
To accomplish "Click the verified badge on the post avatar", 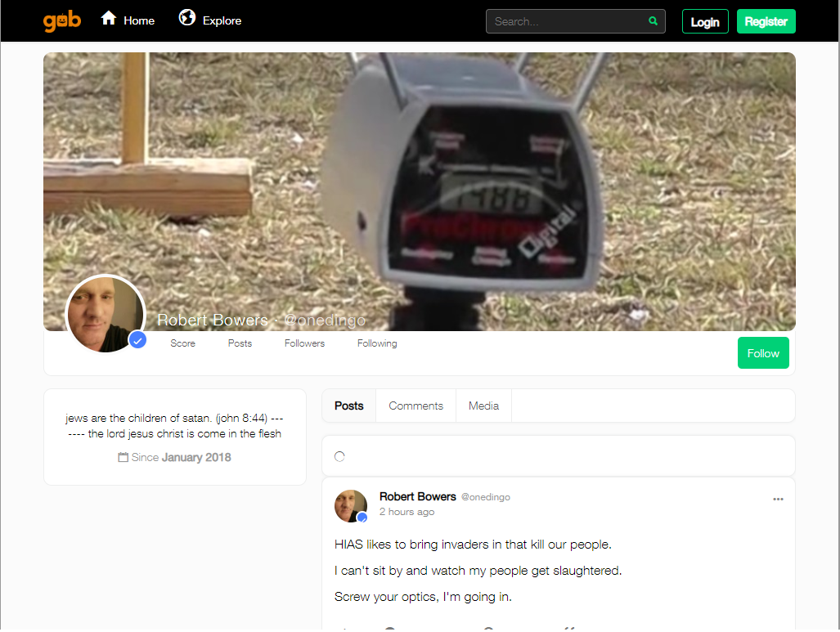I will click(362, 518).
